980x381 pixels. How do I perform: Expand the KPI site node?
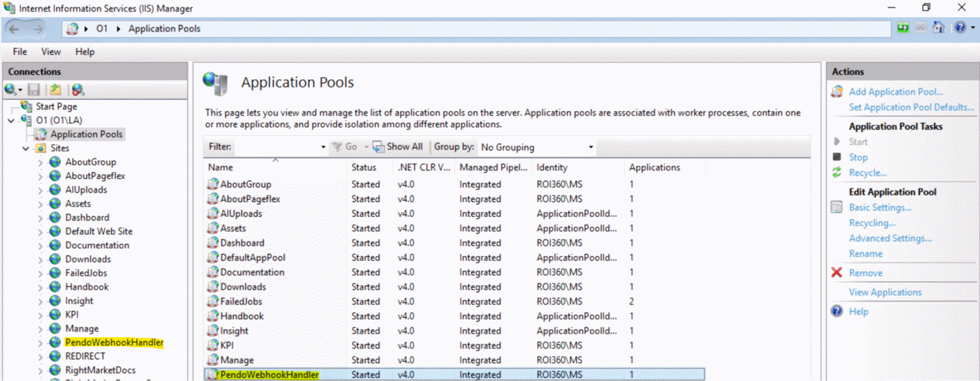[x=41, y=315]
